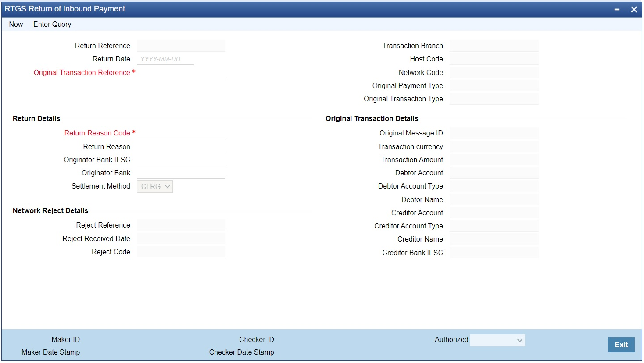Focus the Creditor Bank IFSC field
This screenshot has height=363, width=644.
point(494,253)
